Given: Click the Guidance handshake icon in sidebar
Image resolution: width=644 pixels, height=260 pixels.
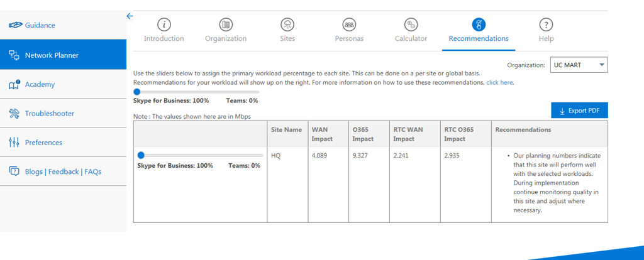Looking at the screenshot, I should click(x=14, y=25).
